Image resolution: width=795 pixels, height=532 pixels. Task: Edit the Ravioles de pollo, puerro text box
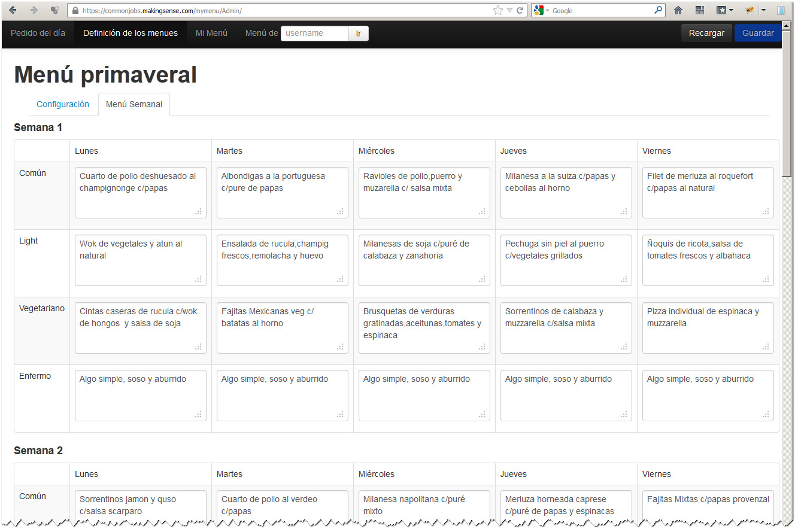(424, 193)
